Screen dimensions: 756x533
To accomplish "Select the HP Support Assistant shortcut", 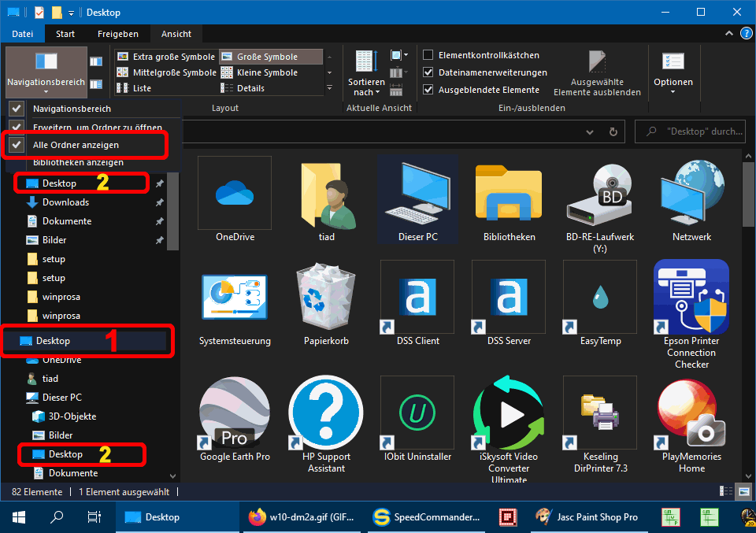I will coord(326,413).
